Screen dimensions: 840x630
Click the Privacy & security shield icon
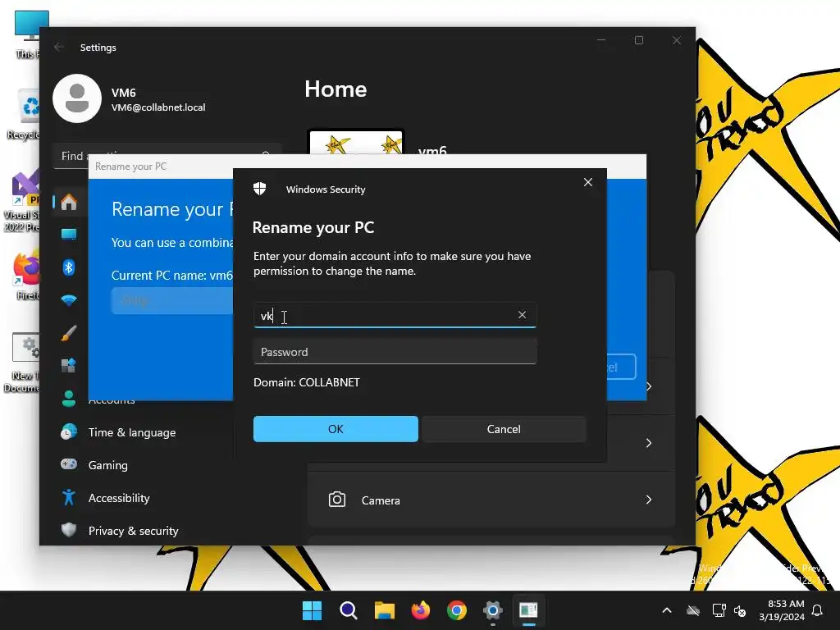pyautogui.click(x=69, y=530)
